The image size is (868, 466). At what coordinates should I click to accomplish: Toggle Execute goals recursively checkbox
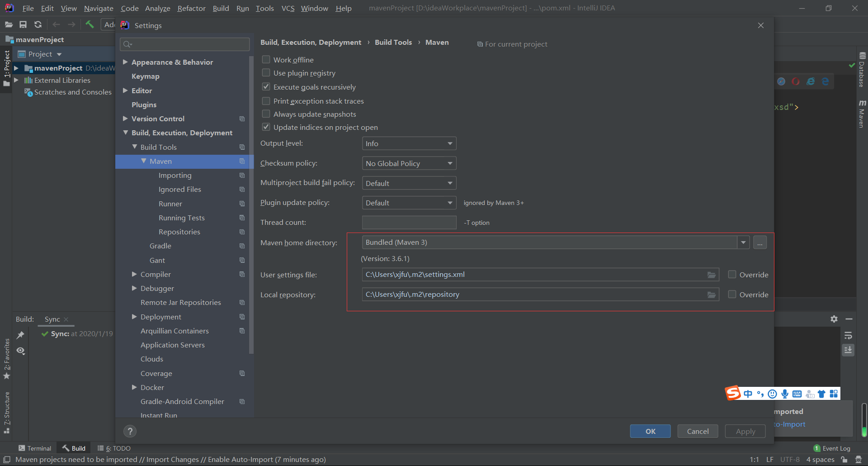click(x=266, y=87)
